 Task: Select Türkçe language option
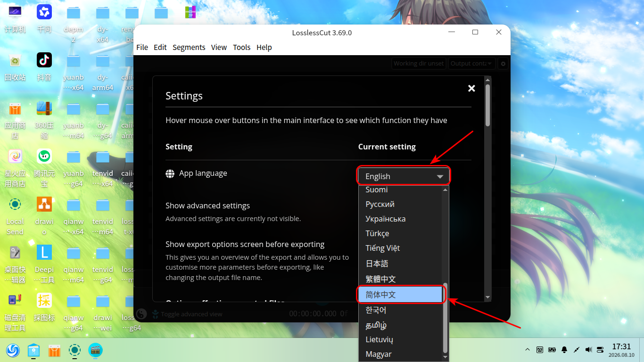(401, 233)
